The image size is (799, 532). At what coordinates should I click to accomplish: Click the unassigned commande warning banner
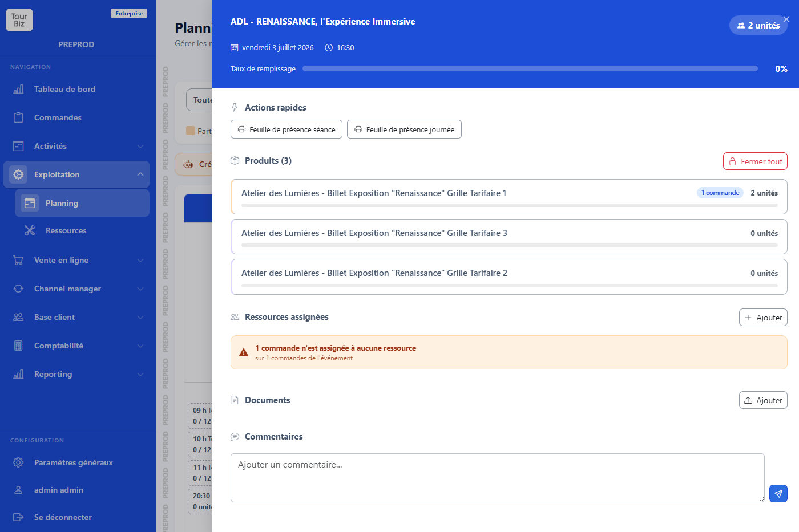pyautogui.click(x=509, y=352)
